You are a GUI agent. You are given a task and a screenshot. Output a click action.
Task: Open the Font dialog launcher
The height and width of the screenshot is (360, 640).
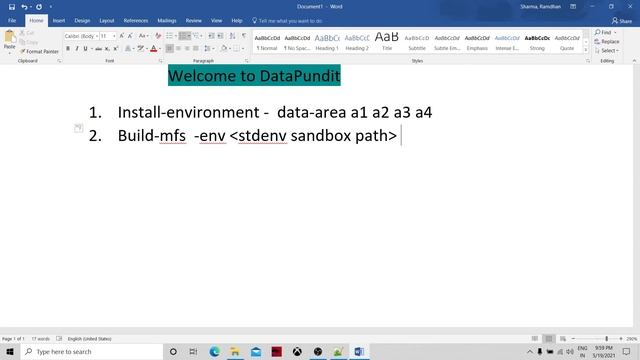pos(160,61)
